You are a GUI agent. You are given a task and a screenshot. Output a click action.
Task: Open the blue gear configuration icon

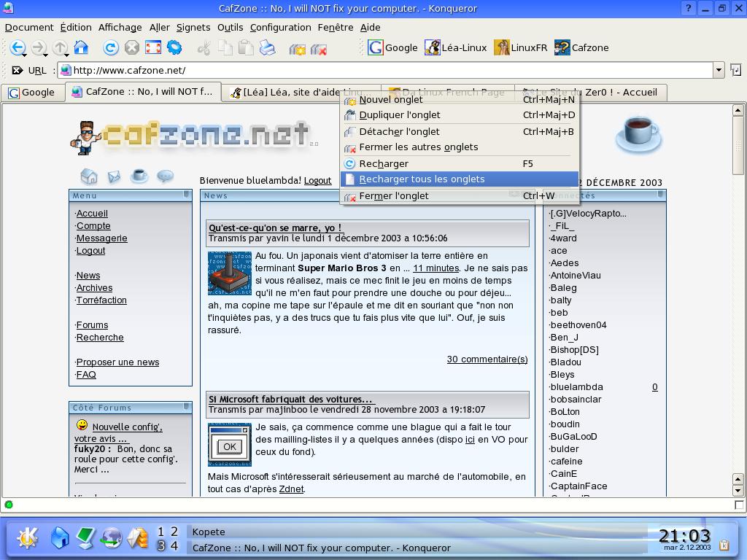pos(174,47)
